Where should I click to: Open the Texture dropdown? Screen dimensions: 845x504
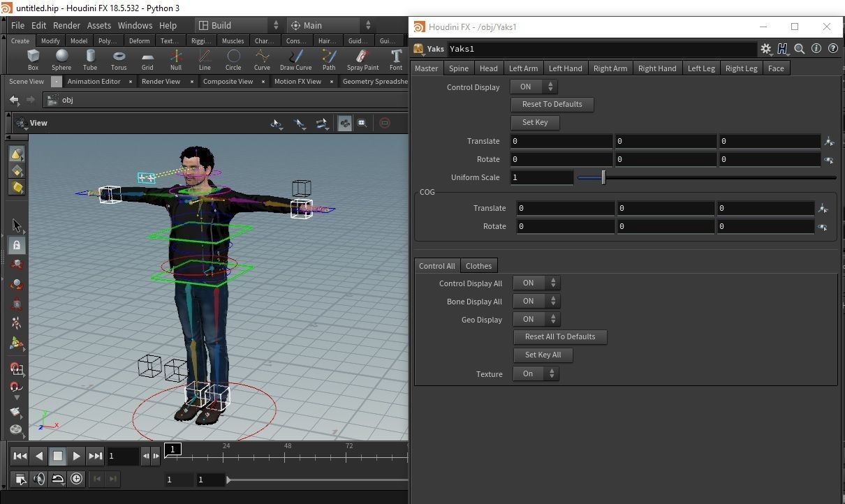click(536, 373)
